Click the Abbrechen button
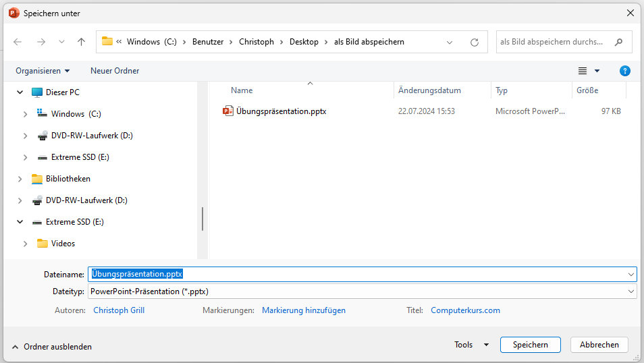 pyautogui.click(x=599, y=345)
